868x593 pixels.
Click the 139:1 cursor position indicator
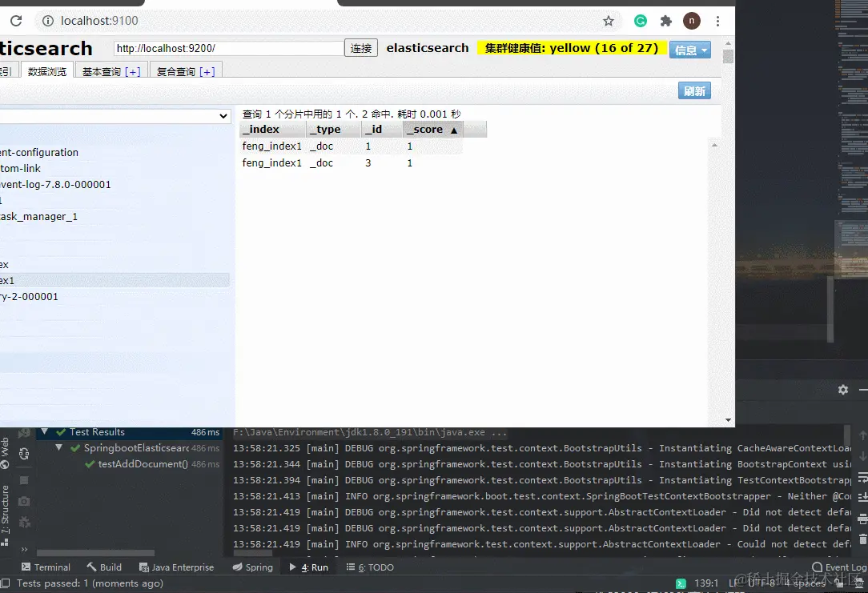705,583
